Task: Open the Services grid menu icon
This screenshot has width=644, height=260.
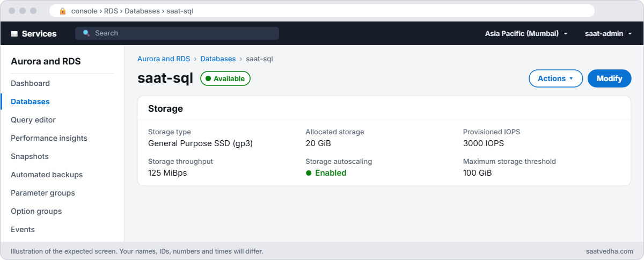Action: pos(14,34)
